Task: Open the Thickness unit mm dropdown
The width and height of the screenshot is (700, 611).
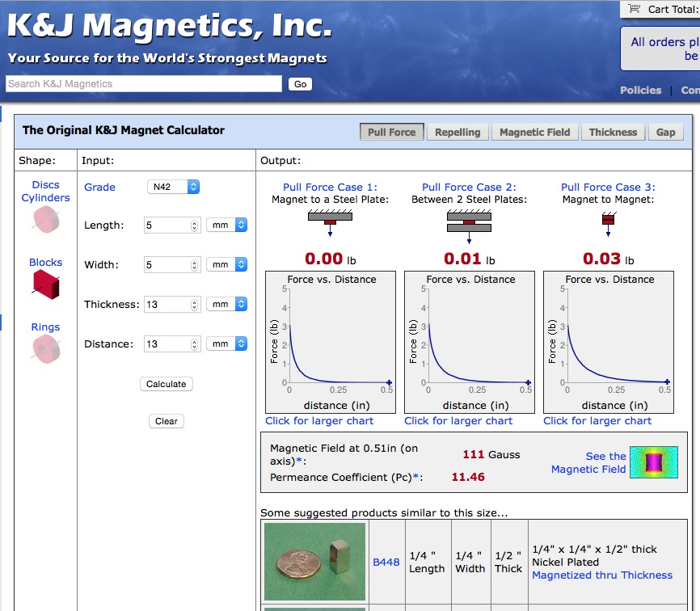Action: click(x=227, y=305)
